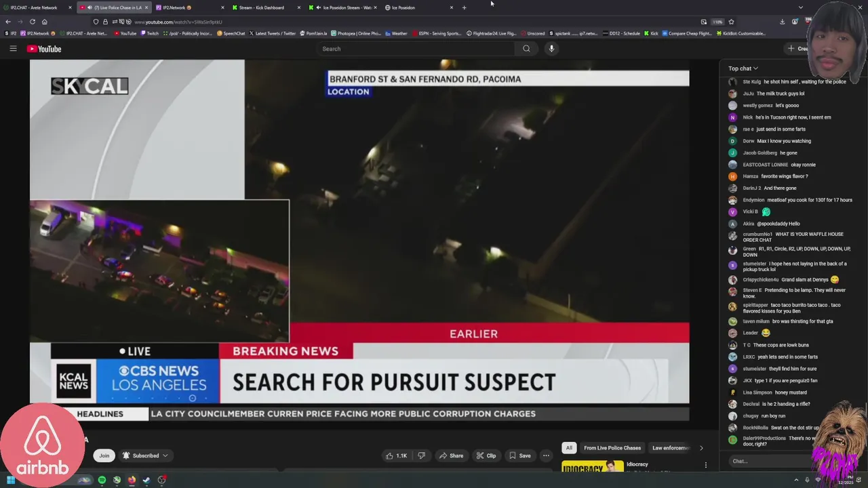Open the Weather bookmark
This screenshot has width=868, height=488.
pyautogui.click(x=396, y=33)
